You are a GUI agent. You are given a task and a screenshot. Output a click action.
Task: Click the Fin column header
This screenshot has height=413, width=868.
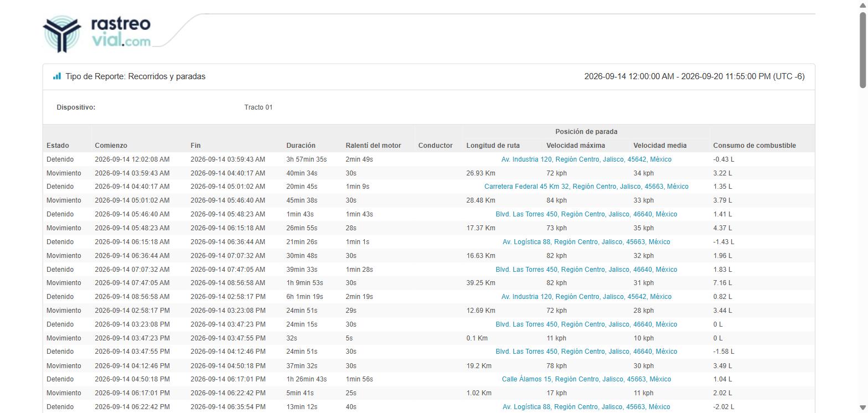tap(195, 146)
